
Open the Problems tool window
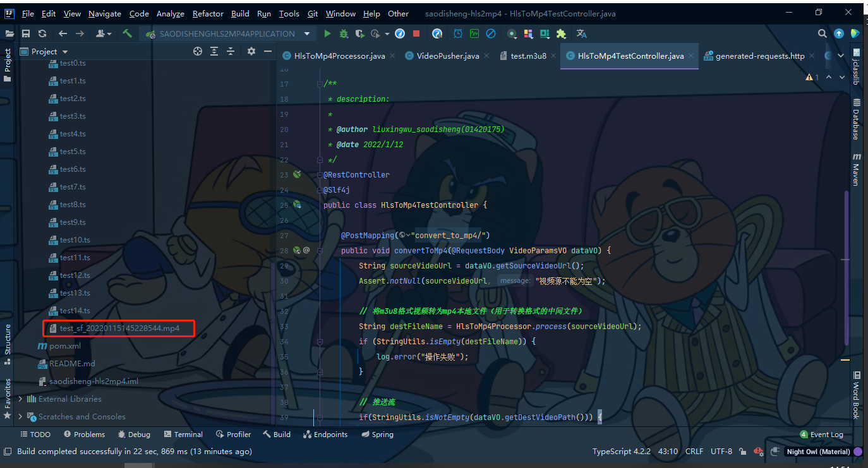[84, 434]
